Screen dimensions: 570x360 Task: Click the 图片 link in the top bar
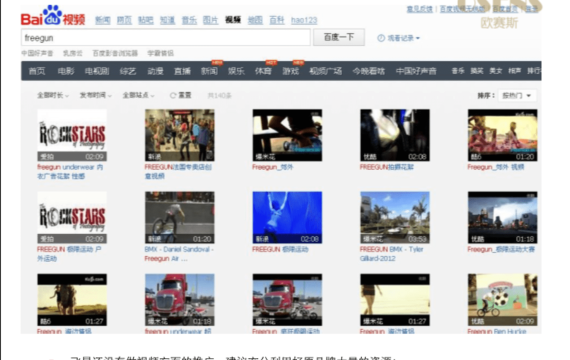(x=210, y=20)
